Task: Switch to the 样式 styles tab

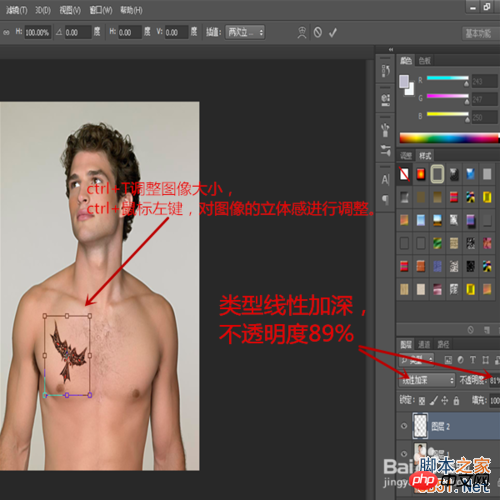Action: (x=425, y=156)
